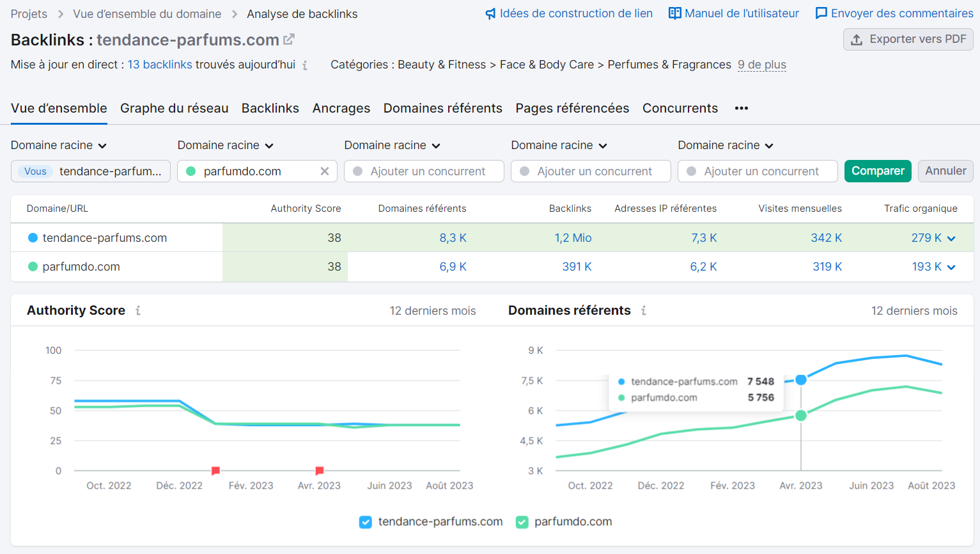This screenshot has height=554, width=980.
Task: Expand the 193 K organic traffic chevron
Action: pyautogui.click(x=951, y=267)
